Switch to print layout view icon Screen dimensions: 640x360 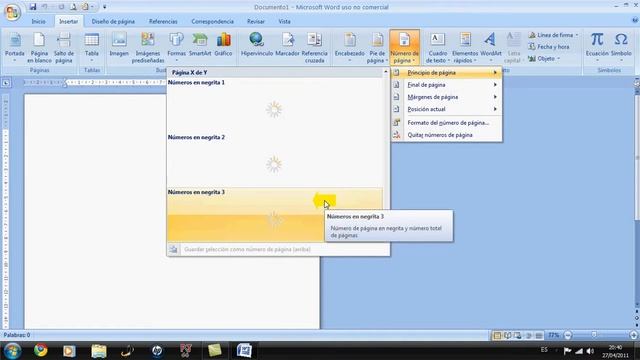pyautogui.click(x=497, y=336)
